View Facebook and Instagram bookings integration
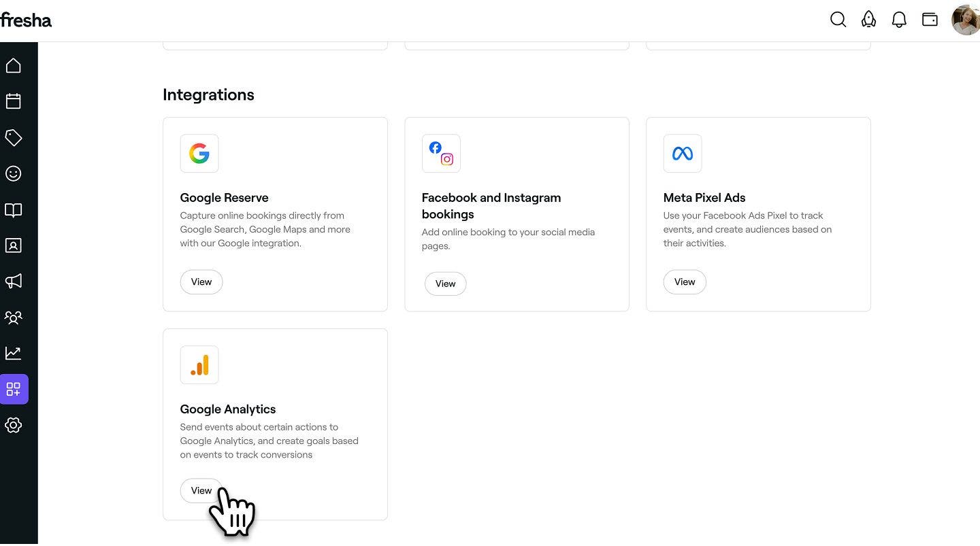The width and height of the screenshot is (980, 546). click(x=445, y=284)
